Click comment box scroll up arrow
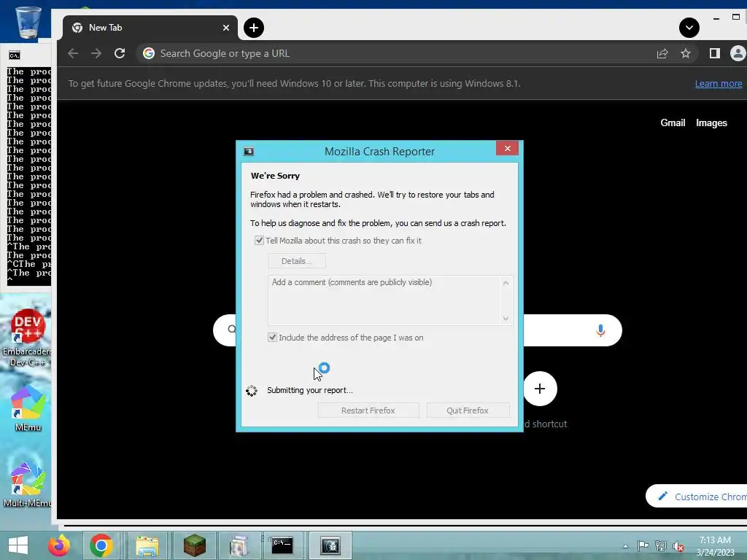The height and width of the screenshot is (560, 747). pyautogui.click(x=506, y=283)
